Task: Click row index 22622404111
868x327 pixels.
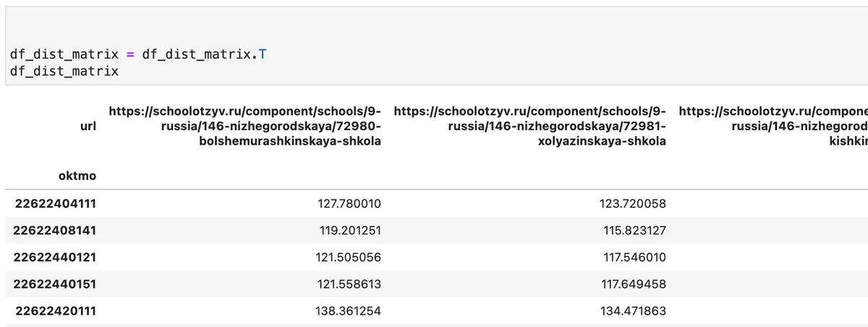Action: tap(55, 204)
